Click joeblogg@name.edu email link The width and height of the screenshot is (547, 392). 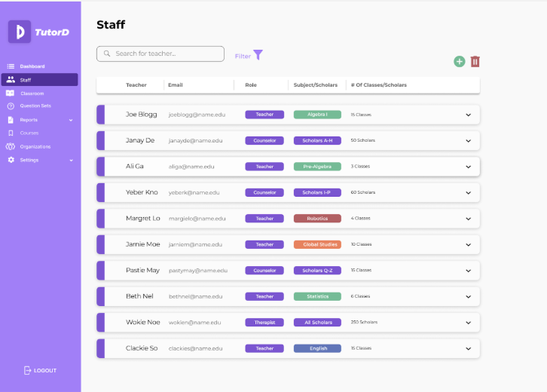(x=197, y=115)
